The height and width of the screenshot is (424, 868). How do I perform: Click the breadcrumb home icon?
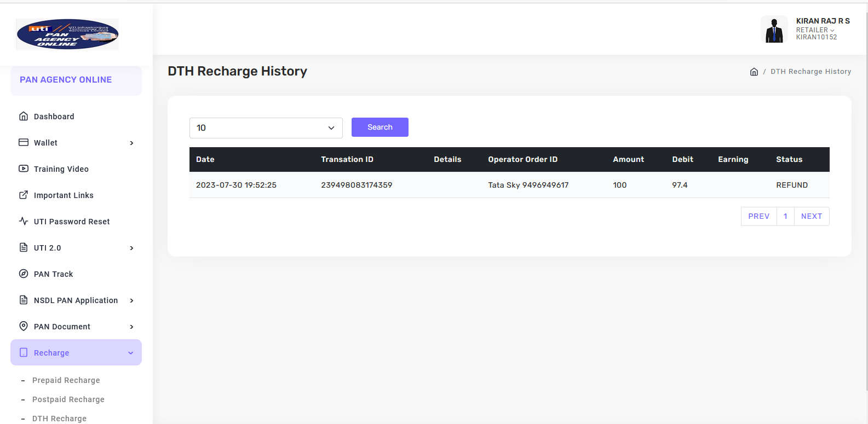click(x=754, y=72)
